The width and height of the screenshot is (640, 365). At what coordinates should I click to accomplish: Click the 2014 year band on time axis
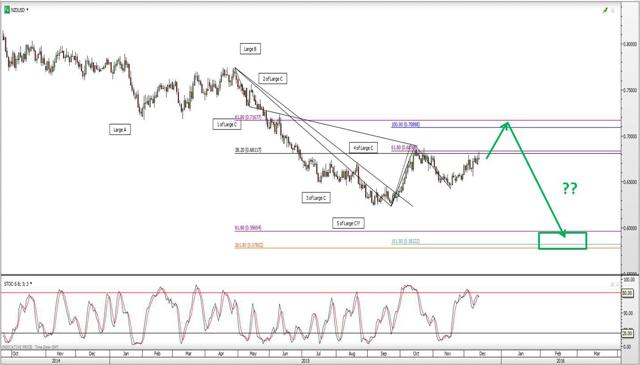[x=56, y=361]
